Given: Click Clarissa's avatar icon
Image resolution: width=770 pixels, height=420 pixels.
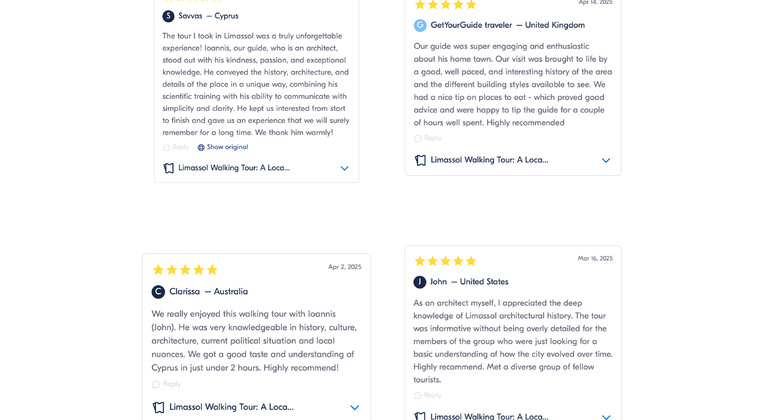Looking at the screenshot, I should [158, 292].
